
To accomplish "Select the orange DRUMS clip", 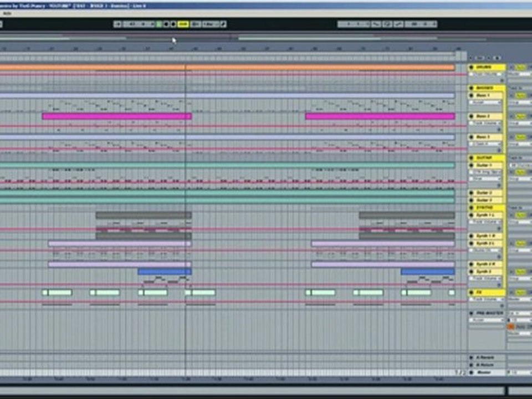I will click(227, 68).
